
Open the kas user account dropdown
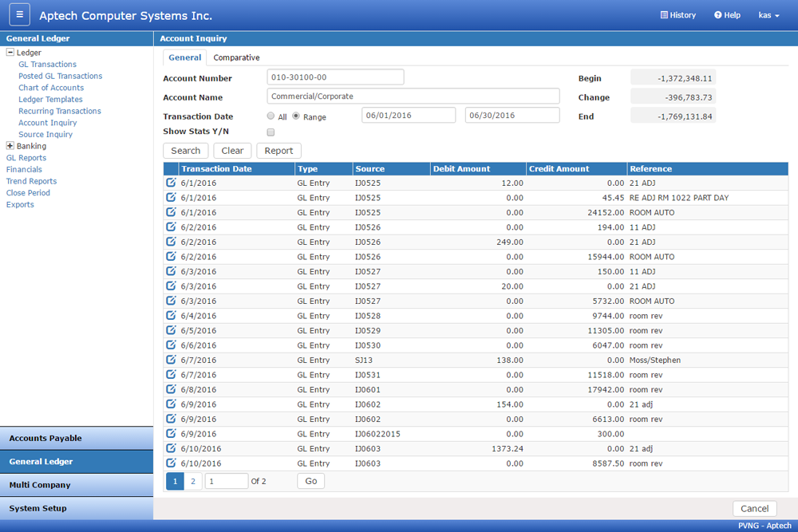pyautogui.click(x=768, y=14)
